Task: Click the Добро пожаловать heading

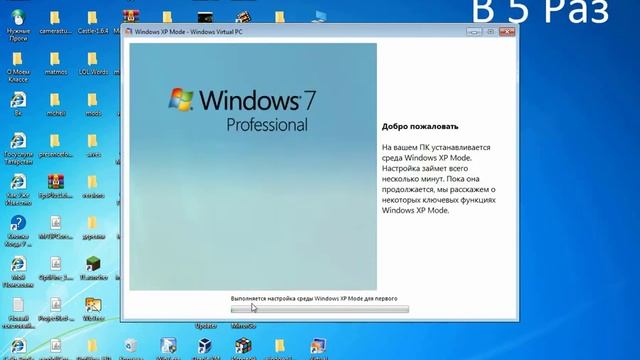Action: [x=420, y=127]
